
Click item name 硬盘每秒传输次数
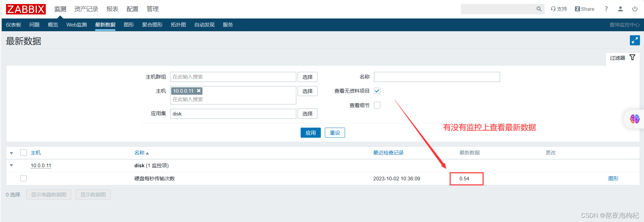coord(155,179)
